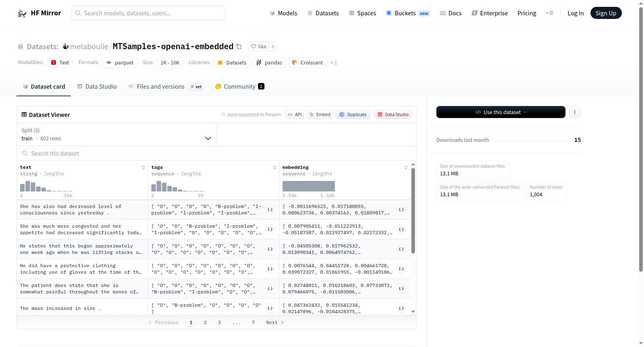Switch to the Dataset card tab

(x=43, y=86)
